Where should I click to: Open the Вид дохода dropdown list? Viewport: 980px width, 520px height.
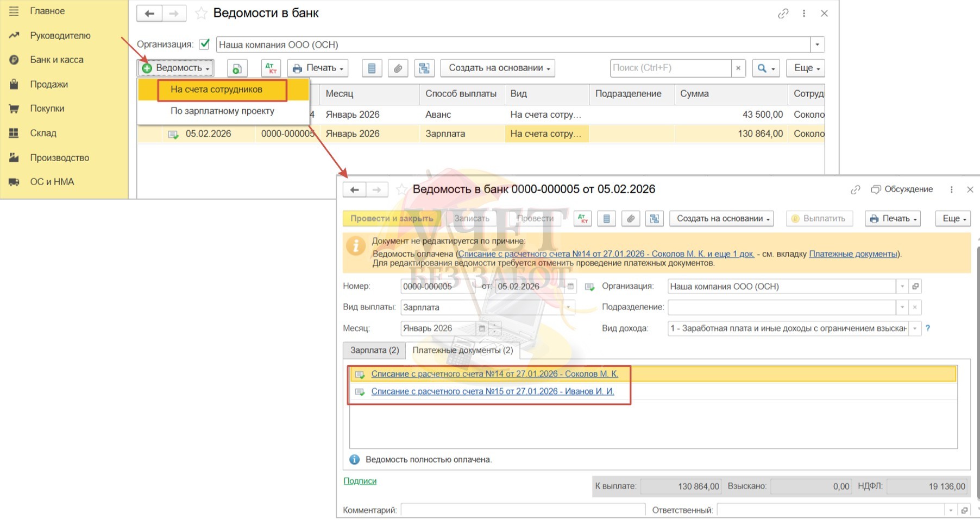pyautogui.click(x=915, y=328)
